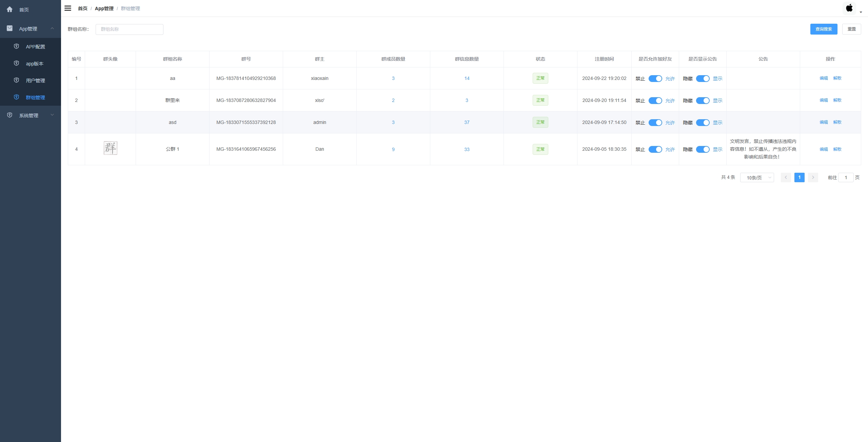Click the shield icon beside app版本
868x442 pixels.
(16, 63)
